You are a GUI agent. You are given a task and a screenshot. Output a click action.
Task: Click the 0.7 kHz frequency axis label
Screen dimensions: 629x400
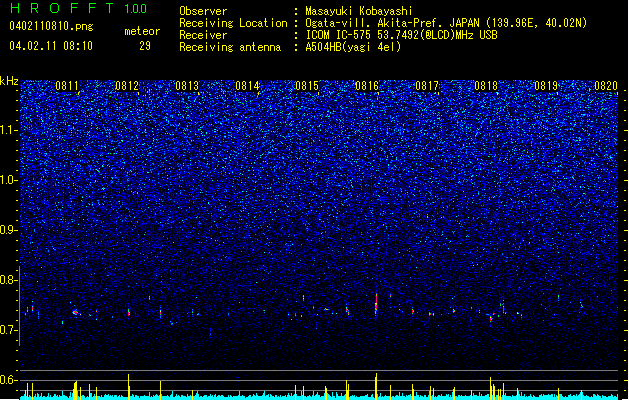(x=8, y=330)
